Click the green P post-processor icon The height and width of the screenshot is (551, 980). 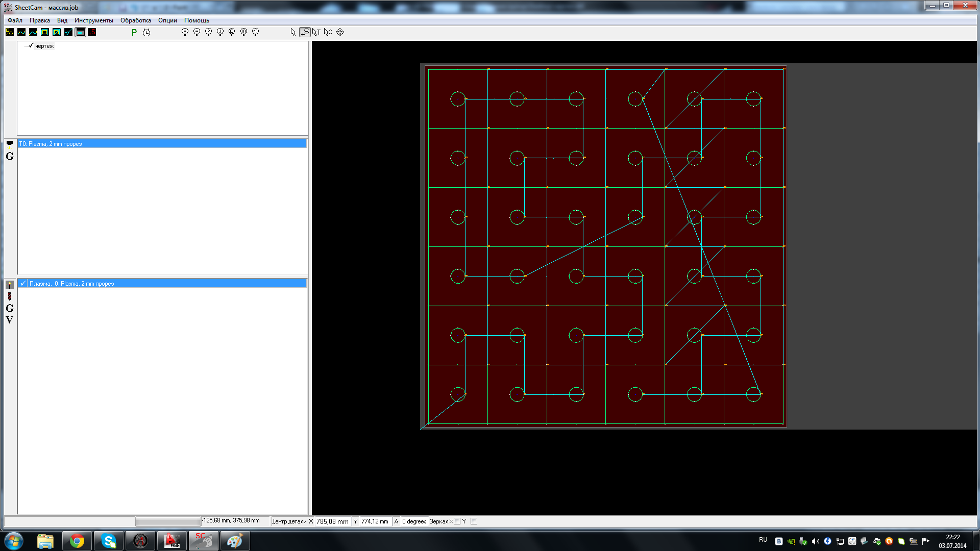pyautogui.click(x=134, y=32)
